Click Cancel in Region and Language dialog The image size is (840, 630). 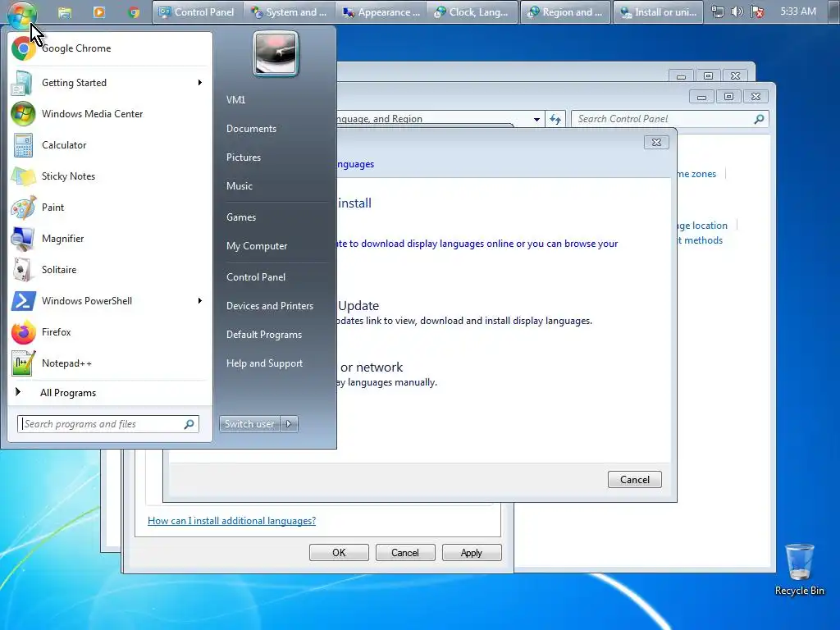click(405, 552)
